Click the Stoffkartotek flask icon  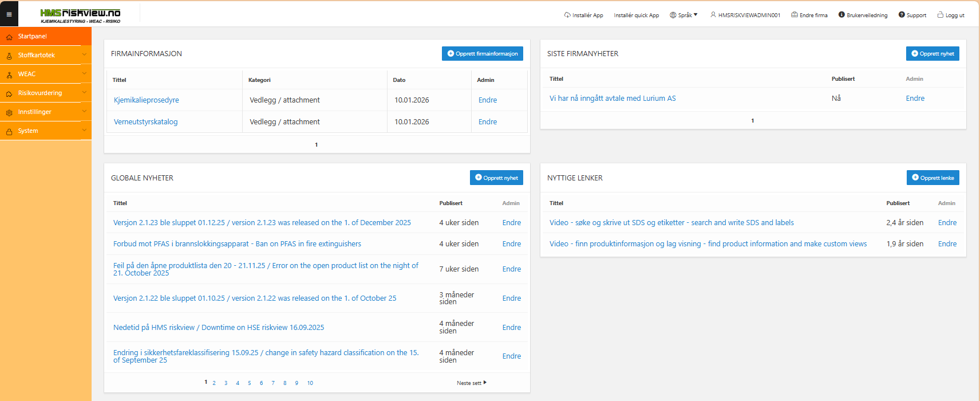click(x=9, y=56)
